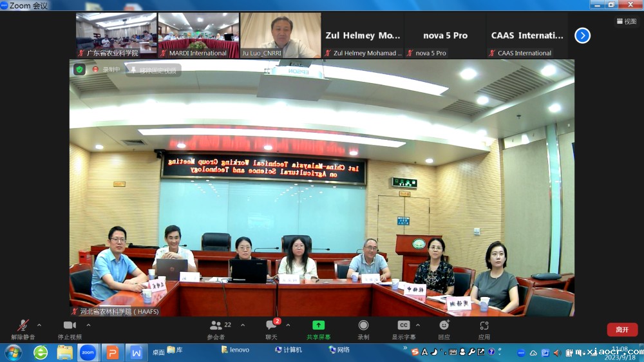Open the view (视图) layout menu

tap(626, 21)
